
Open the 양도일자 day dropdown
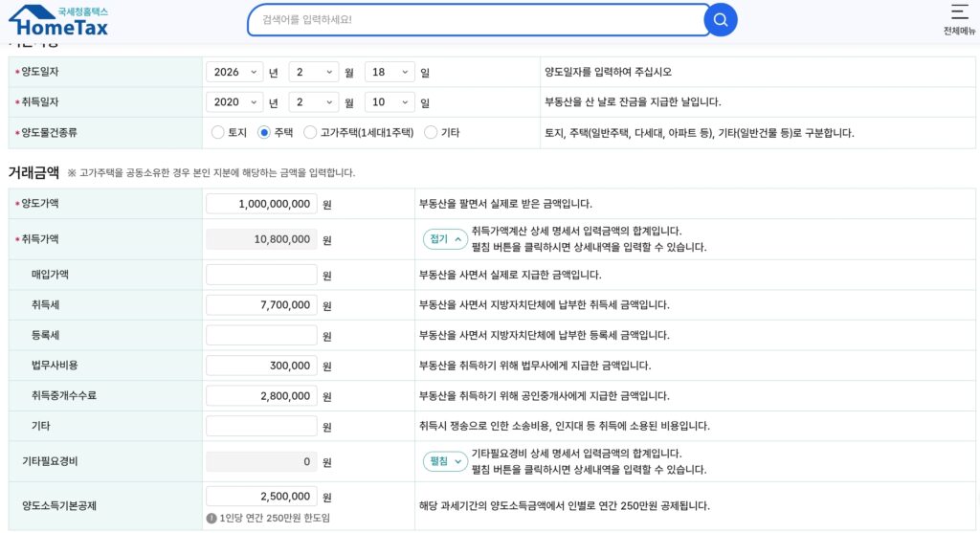(x=390, y=72)
